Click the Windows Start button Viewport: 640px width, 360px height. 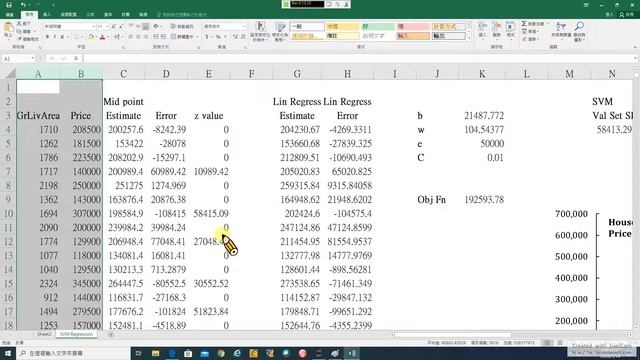8,353
